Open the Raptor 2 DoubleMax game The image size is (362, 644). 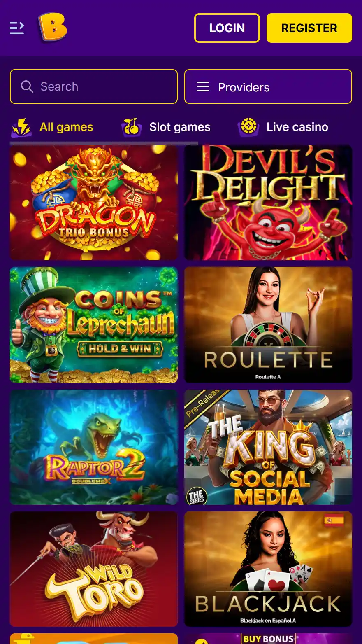pyautogui.click(x=94, y=447)
